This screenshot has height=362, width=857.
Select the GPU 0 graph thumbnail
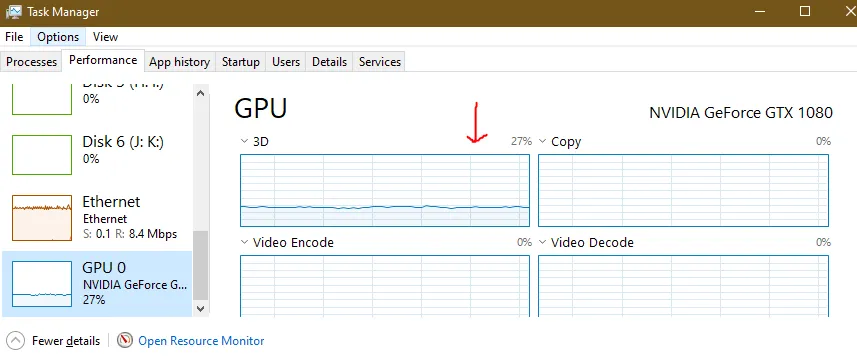[x=42, y=283]
